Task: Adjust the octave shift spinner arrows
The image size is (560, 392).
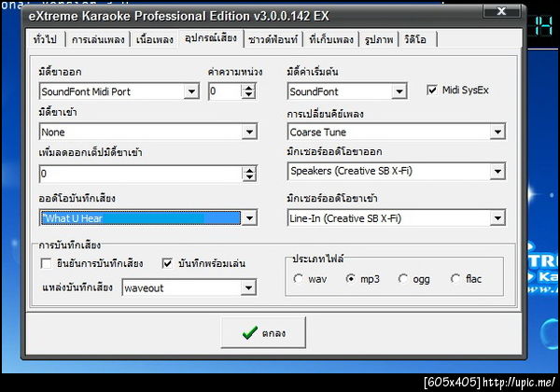Action: point(249,174)
